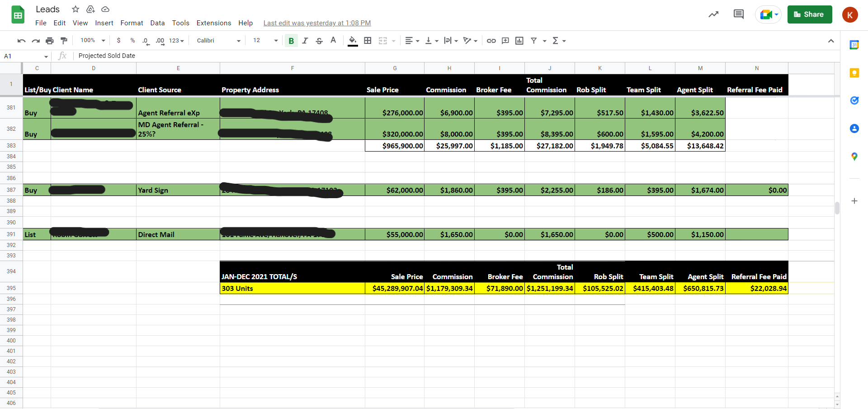
Task: Star the Leads document
Action: 75,9
